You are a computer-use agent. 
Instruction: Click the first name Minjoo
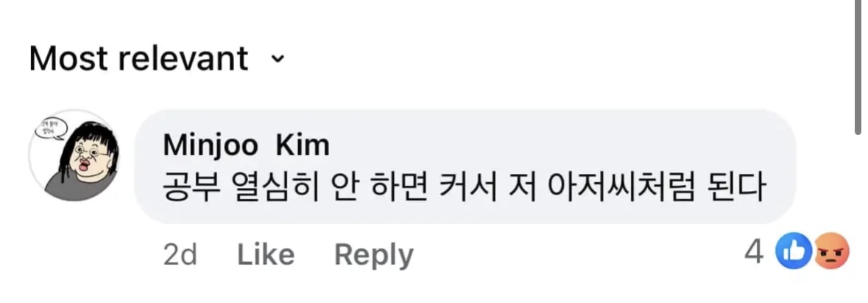tap(210, 146)
